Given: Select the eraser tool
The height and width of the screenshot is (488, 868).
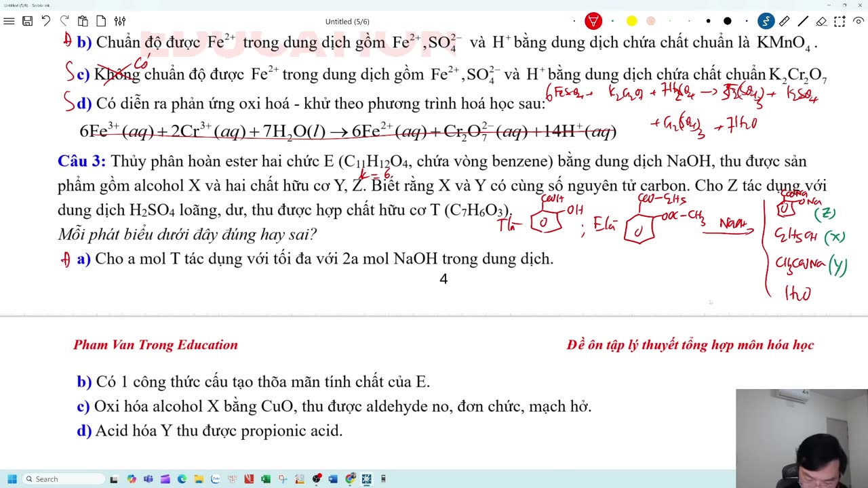Looking at the screenshot, I should coord(821,21).
